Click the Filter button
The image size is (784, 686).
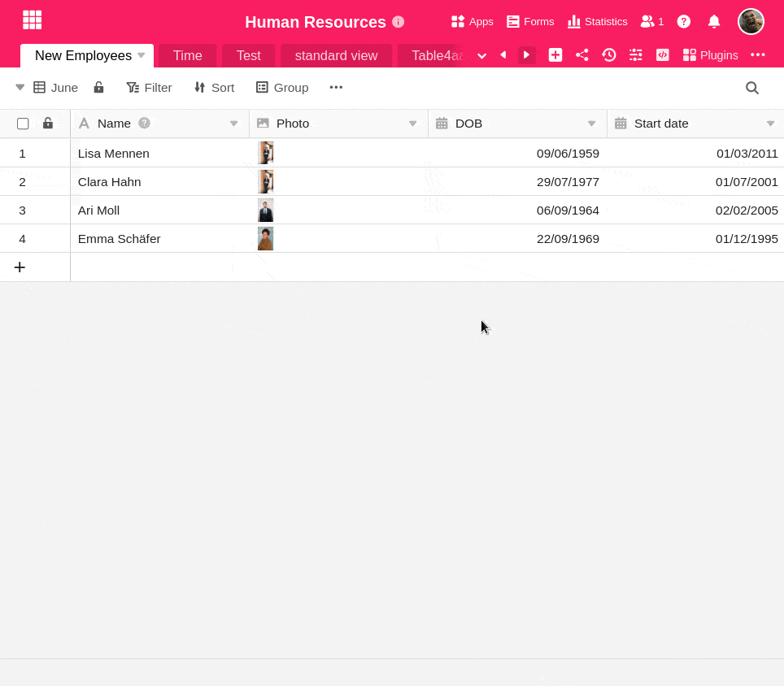pos(149,88)
